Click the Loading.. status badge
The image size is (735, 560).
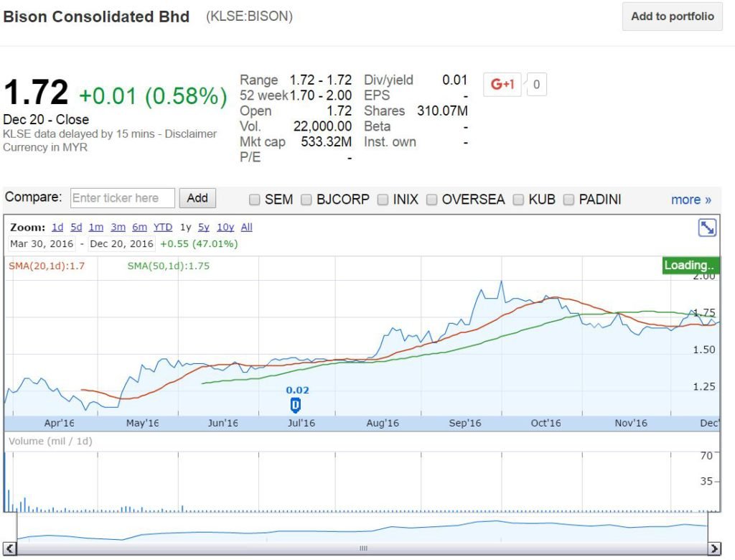pyautogui.click(x=690, y=265)
